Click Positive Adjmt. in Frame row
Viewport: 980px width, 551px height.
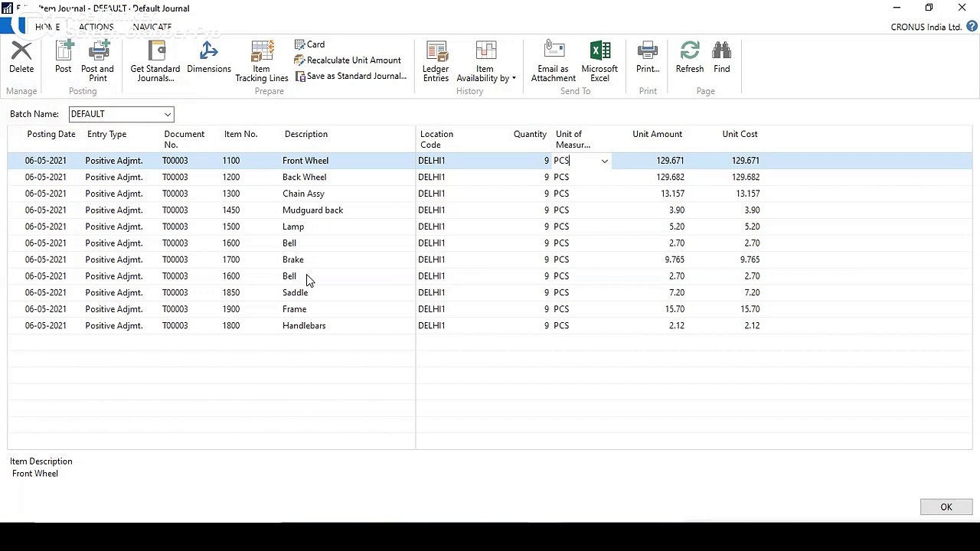[x=113, y=309]
